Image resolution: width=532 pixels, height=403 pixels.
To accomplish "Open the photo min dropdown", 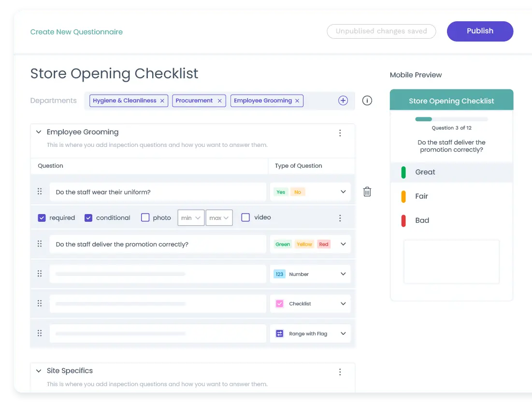I will (191, 218).
